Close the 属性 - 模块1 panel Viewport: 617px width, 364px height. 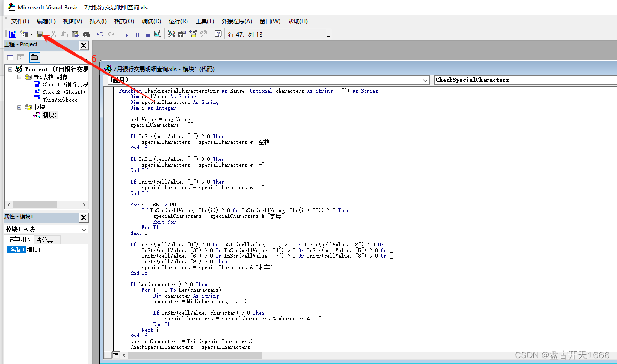point(84,217)
